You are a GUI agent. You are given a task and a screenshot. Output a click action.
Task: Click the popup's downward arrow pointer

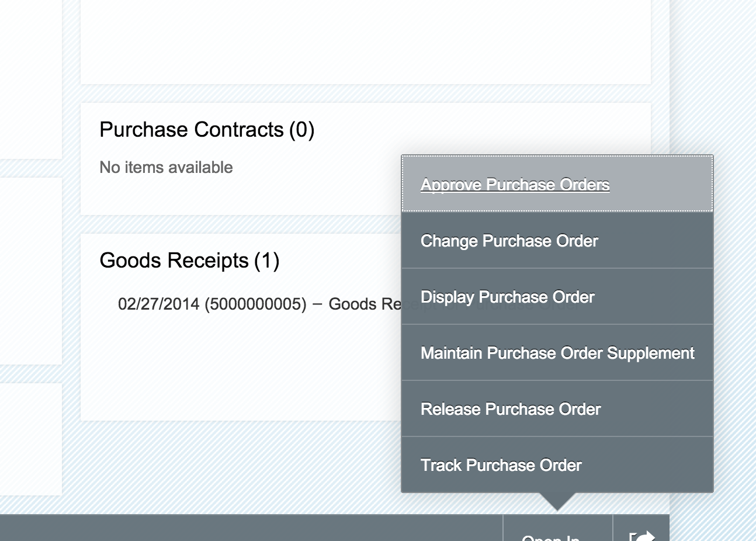557,501
